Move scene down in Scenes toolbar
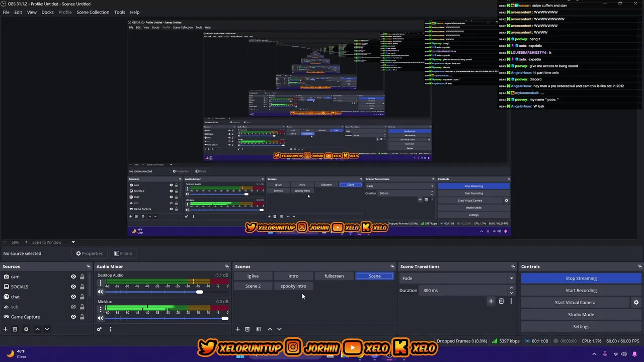The width and height of the screenshot is (644, 362). [279, 329]
